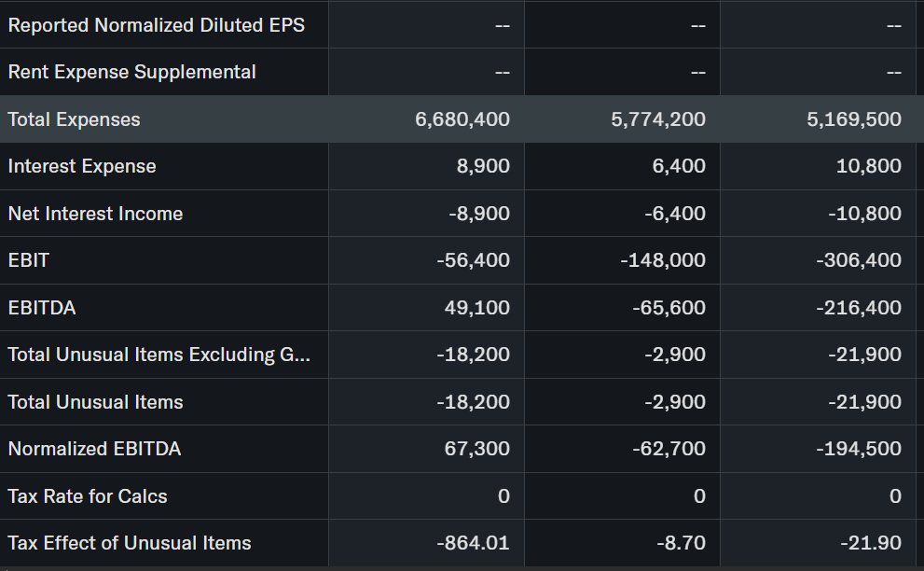Click the Total Expenses row label
Screen dimensions: 924x571
(75, 119)
